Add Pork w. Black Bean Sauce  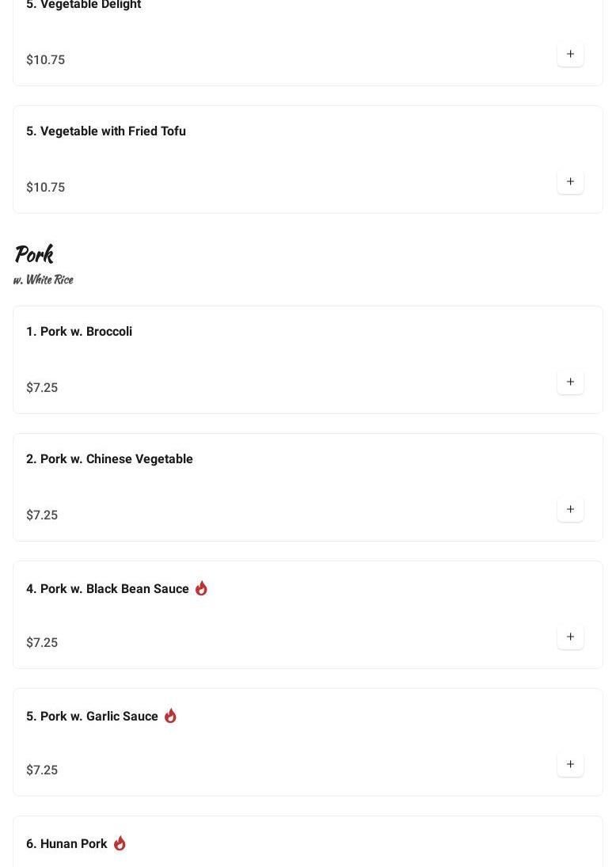(570, 637)
